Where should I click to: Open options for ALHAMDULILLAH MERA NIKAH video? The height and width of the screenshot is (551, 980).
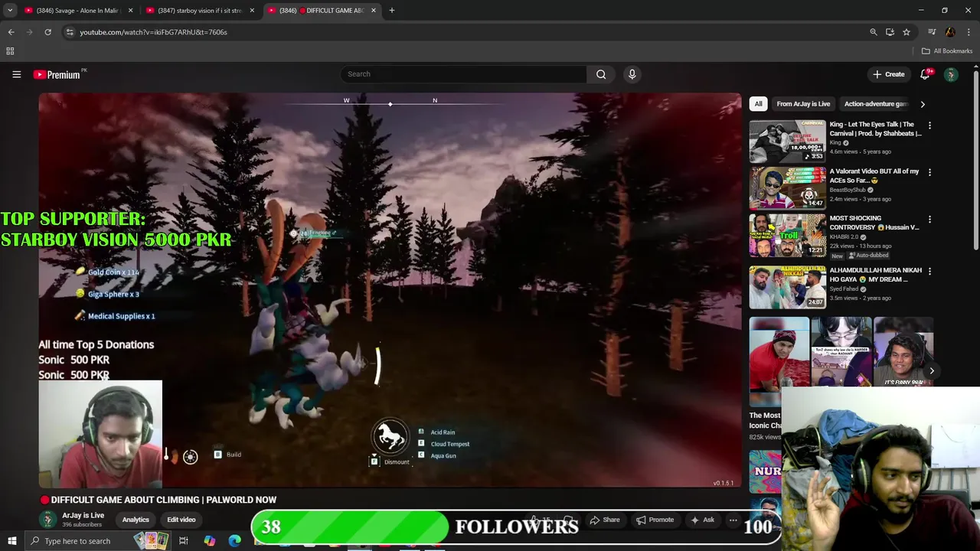(x=929, y=271)
